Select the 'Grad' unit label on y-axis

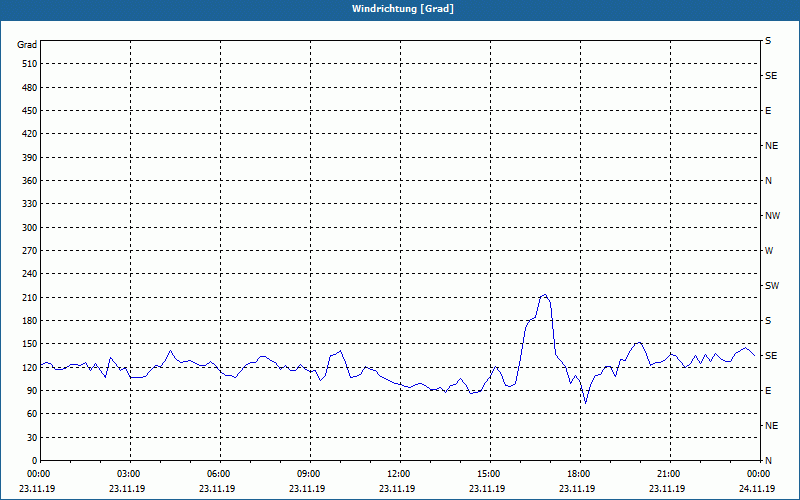27,45
